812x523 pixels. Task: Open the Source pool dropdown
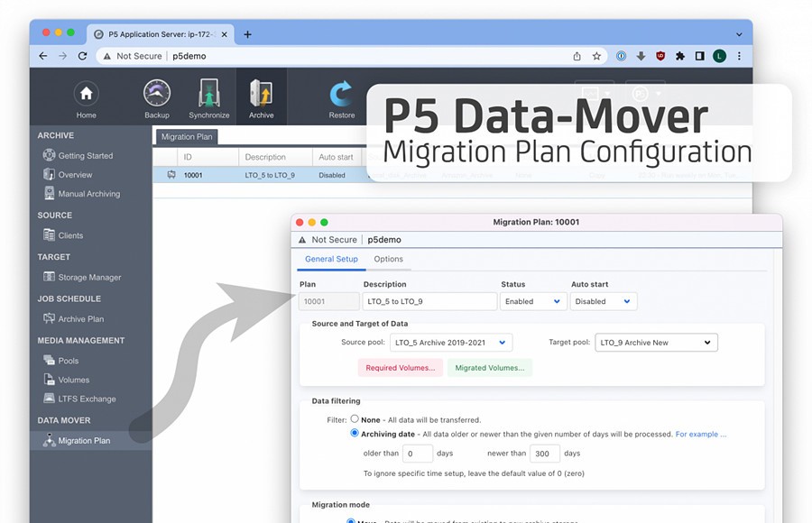[x=451, y=343]
